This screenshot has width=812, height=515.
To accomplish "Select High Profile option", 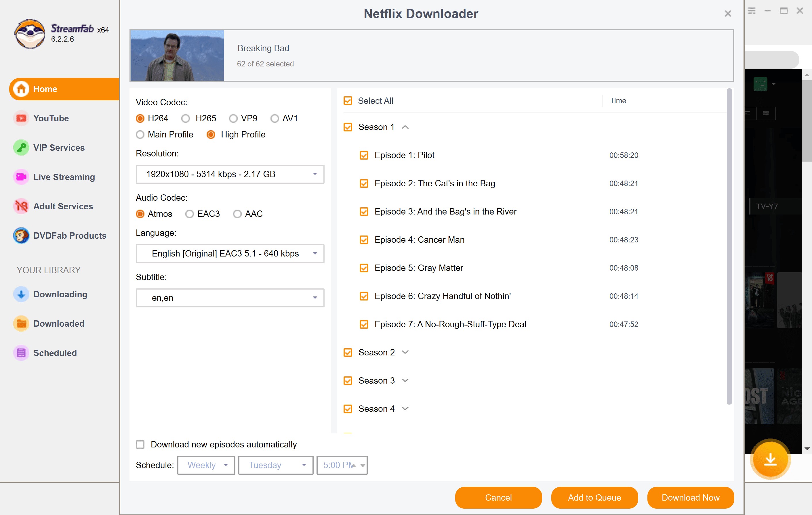I will point(211,135).
